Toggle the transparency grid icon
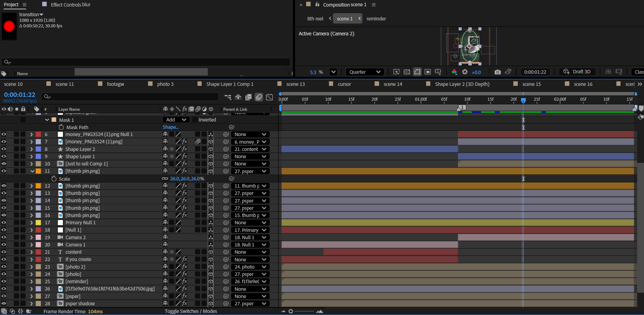 pyautogui.click(x=407, y=72)
